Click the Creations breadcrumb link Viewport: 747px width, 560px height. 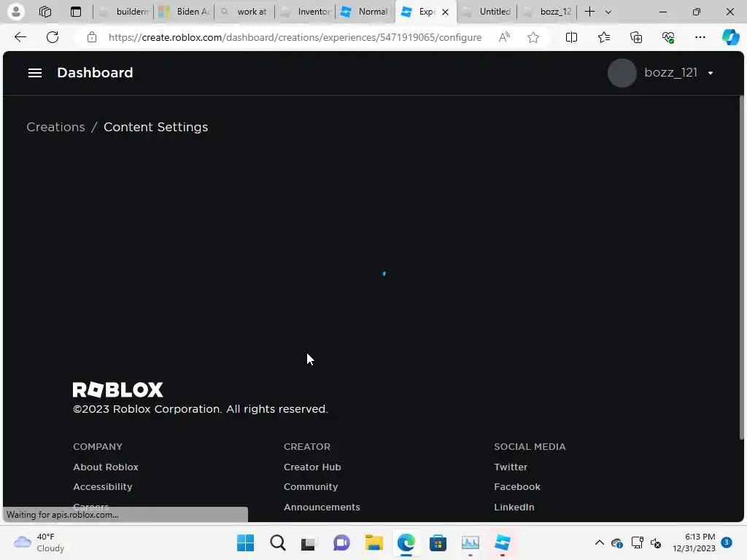coord(55,127)
